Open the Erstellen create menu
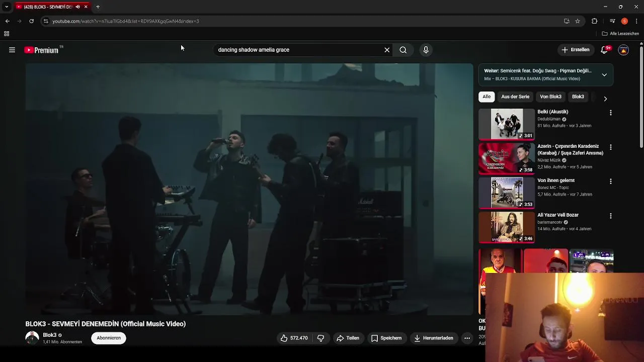Image resolution: width=644 pixels, height=362 pixels. [x=576, y=50]
